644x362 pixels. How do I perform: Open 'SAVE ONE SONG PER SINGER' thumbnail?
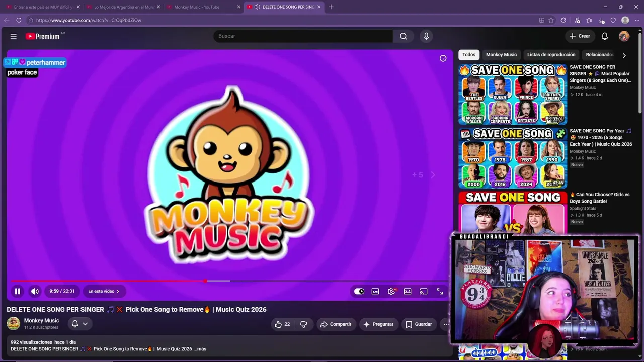tap(513, 94)
